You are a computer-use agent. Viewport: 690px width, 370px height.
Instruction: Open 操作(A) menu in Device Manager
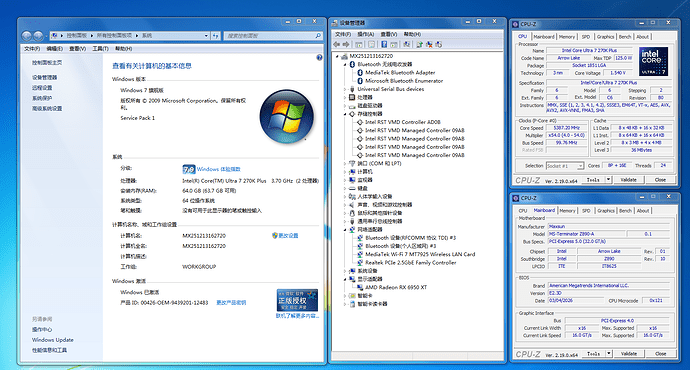pos(366,34)
